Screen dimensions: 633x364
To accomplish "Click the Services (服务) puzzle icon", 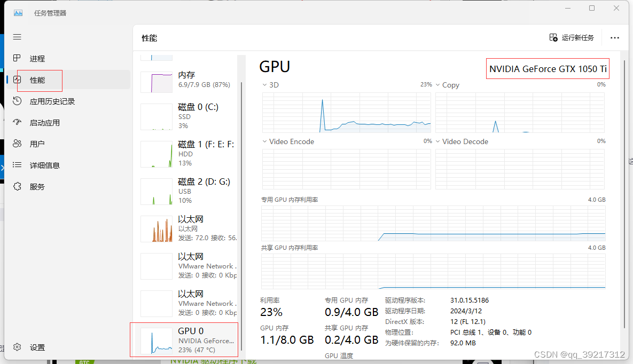I will pos(17,186).
